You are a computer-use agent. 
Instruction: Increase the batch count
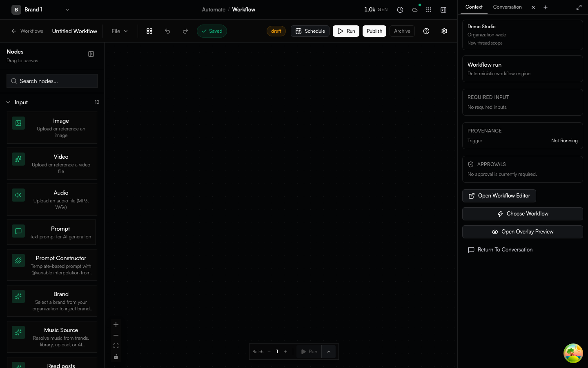285,352
